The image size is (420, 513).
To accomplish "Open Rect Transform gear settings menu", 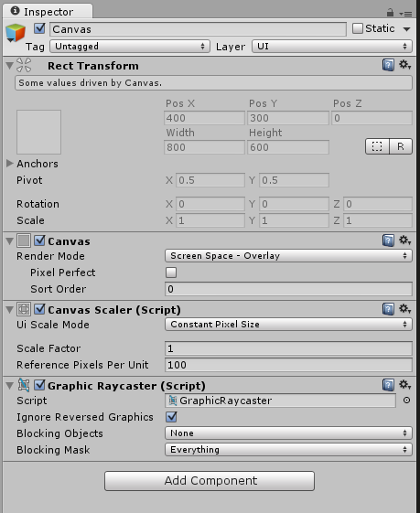I will (x=404, y=64).
